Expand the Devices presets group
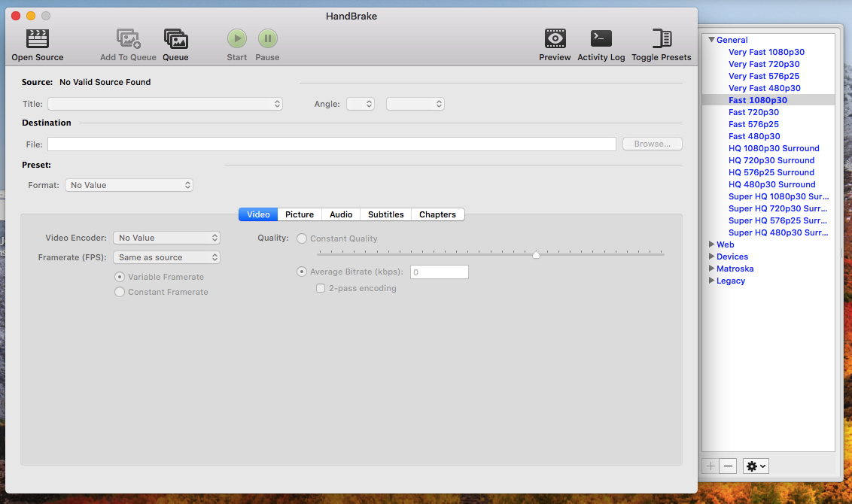The width and height of the screenshot is (852, 504). point(711,257)
